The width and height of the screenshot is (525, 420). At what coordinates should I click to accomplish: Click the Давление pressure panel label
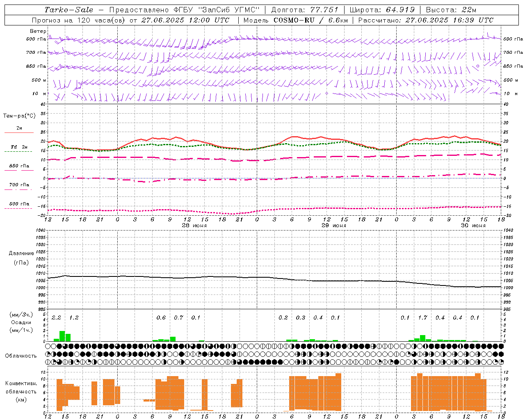21,253
